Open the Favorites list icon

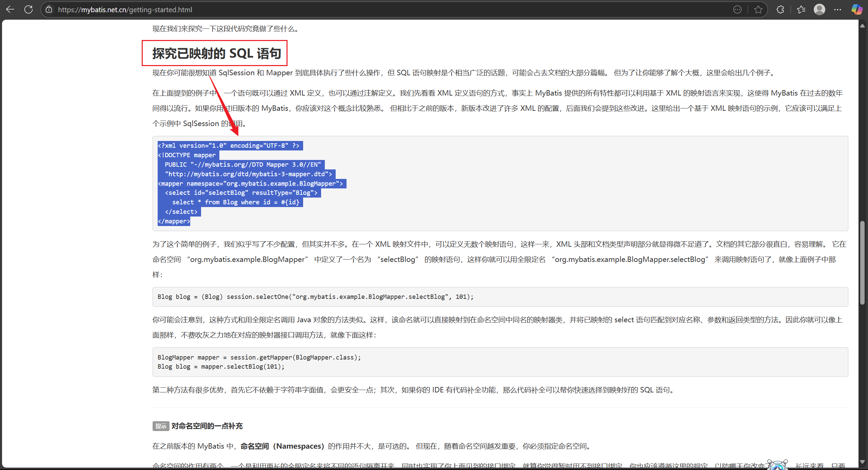(x=801, y=9)
